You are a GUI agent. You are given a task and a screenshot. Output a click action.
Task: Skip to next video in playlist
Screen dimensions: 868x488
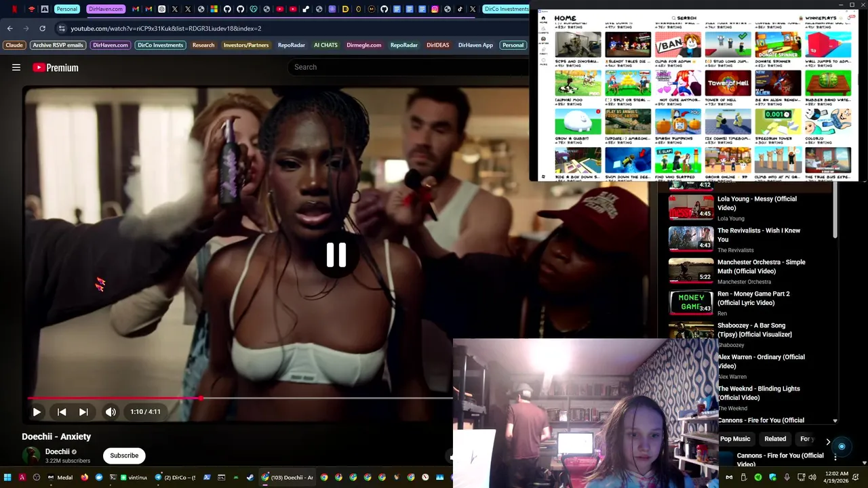point(83,411)
